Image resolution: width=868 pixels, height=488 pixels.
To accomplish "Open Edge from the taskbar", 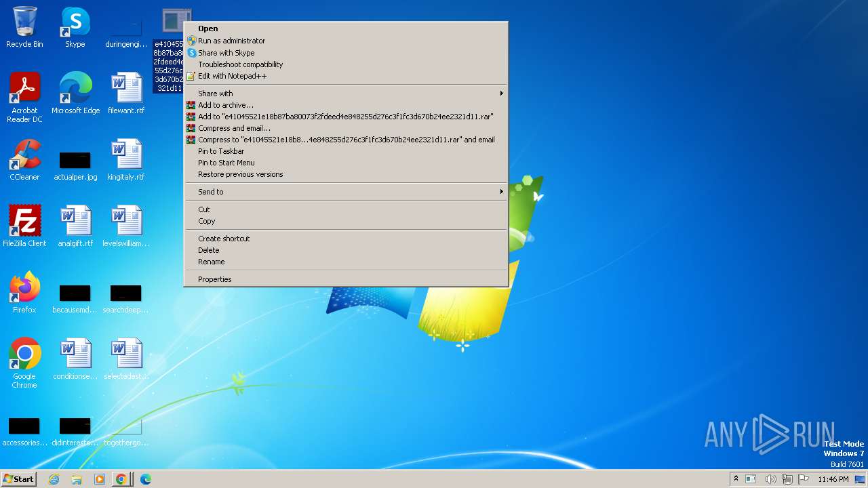I will pos(145,479).
